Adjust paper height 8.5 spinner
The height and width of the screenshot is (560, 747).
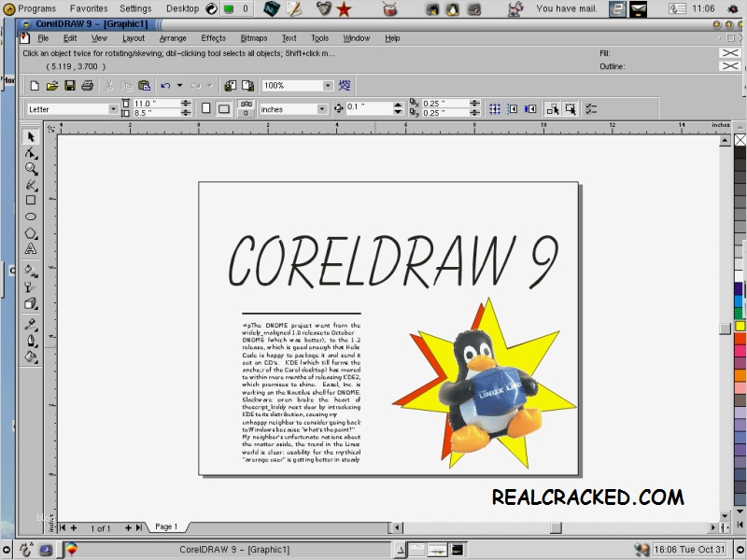(x=186, y=113)
